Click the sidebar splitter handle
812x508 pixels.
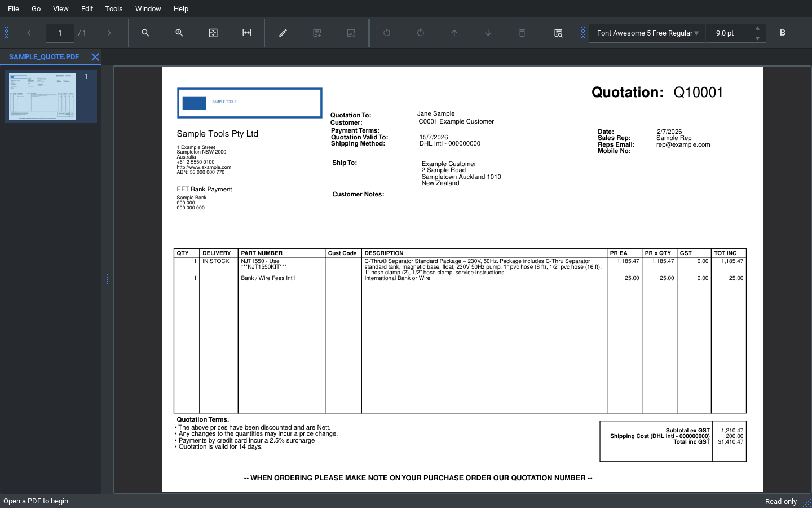coord(107,279)
